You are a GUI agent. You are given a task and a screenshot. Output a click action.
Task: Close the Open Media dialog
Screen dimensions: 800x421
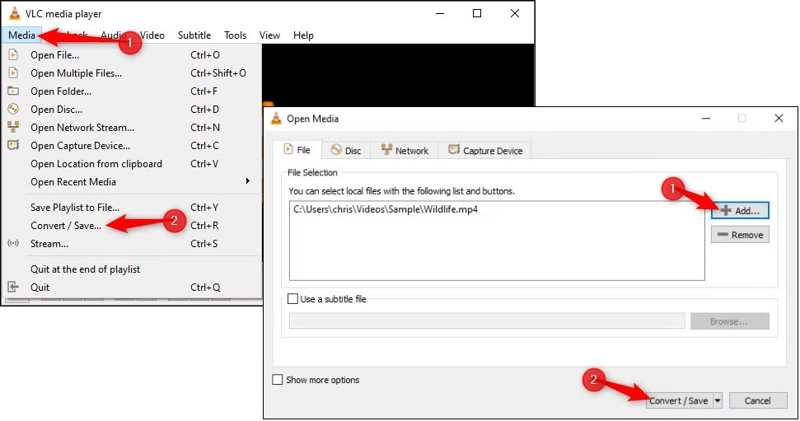point(779,118)
